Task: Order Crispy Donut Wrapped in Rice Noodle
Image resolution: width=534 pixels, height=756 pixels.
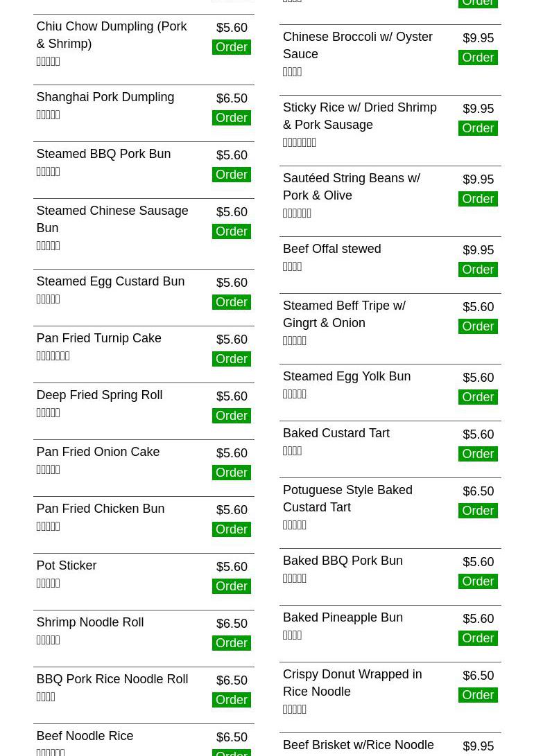Action: click(x=478, y=695)
